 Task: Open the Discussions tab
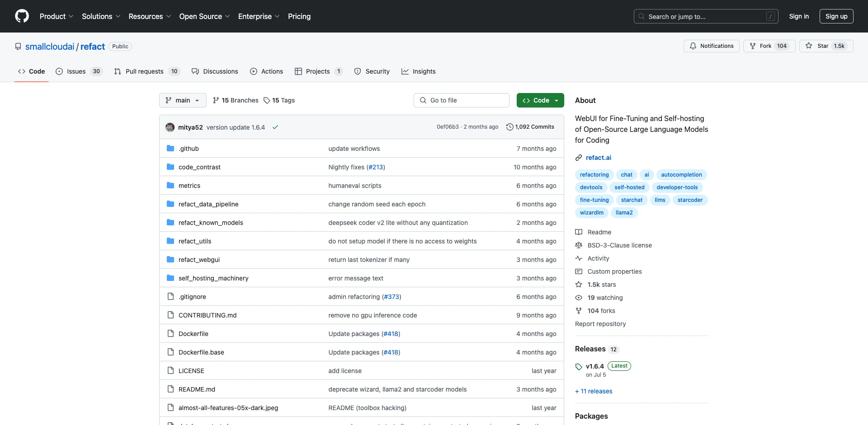[215, 71]
